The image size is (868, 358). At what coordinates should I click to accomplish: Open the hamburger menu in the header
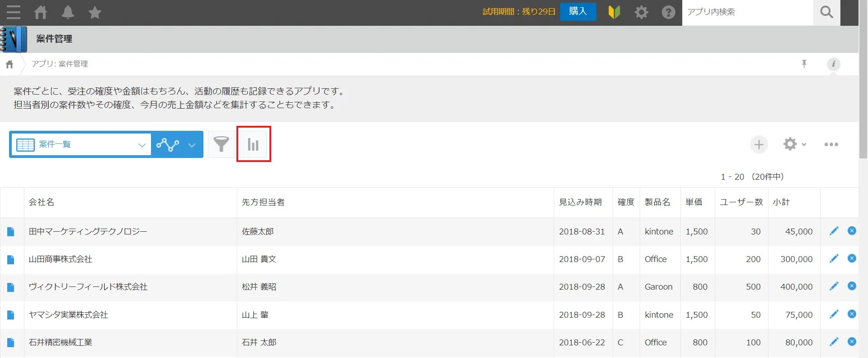click(13, 12)
